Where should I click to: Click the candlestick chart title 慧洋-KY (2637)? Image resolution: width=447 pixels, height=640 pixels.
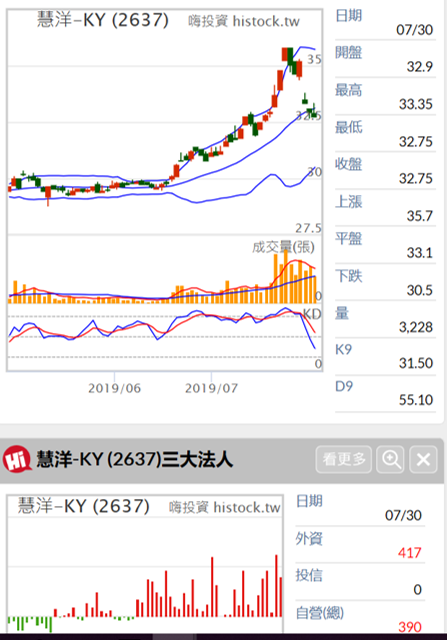pyautogui.click(x=103, y=20)
